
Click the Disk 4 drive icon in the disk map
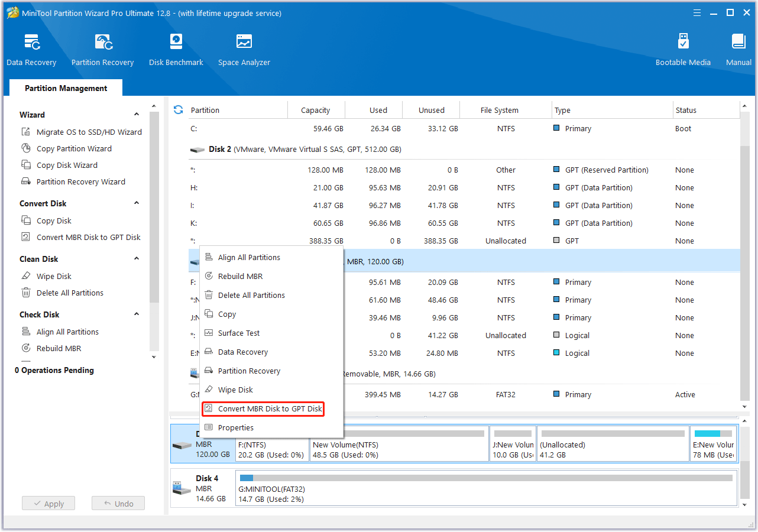click(x=182, y=488)
